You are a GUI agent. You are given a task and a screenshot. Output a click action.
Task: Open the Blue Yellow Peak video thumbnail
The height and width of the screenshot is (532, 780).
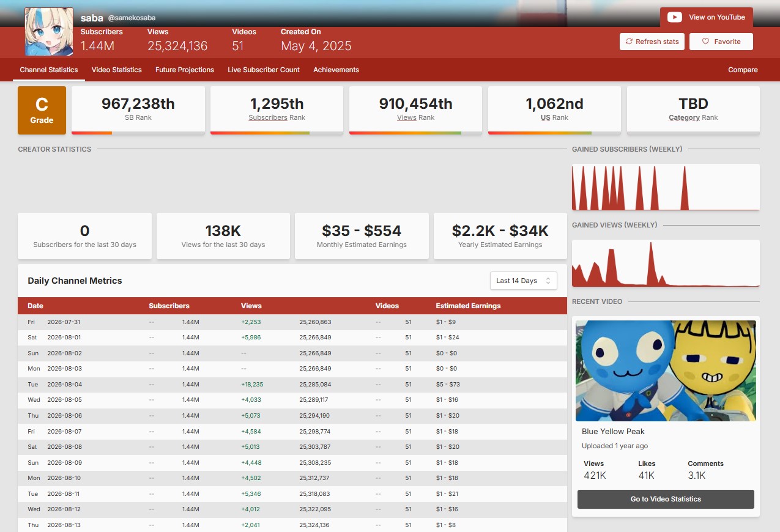tap(666, 371)
